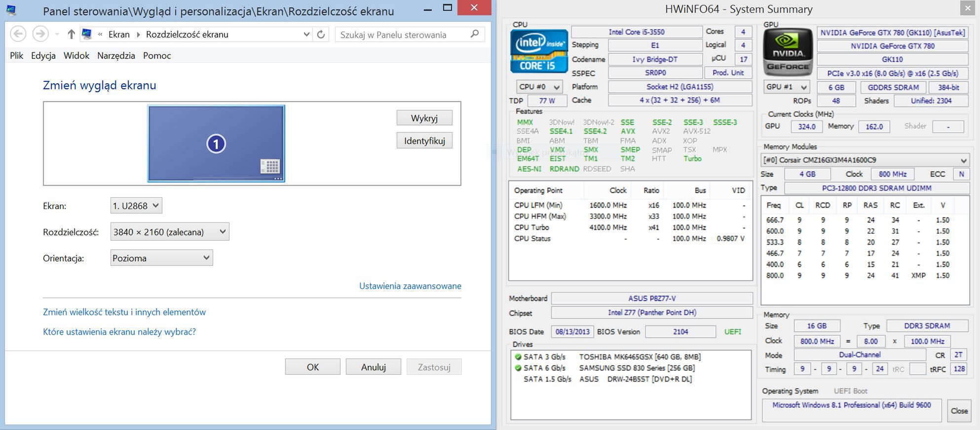Click the Control Panel window title icon
Screen dimensions: 980x430
coord(11,9)
